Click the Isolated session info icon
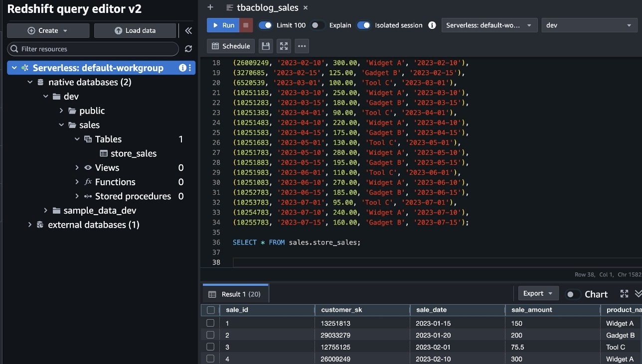The width and height of the screenshot is (642, 364). point(432,25)
